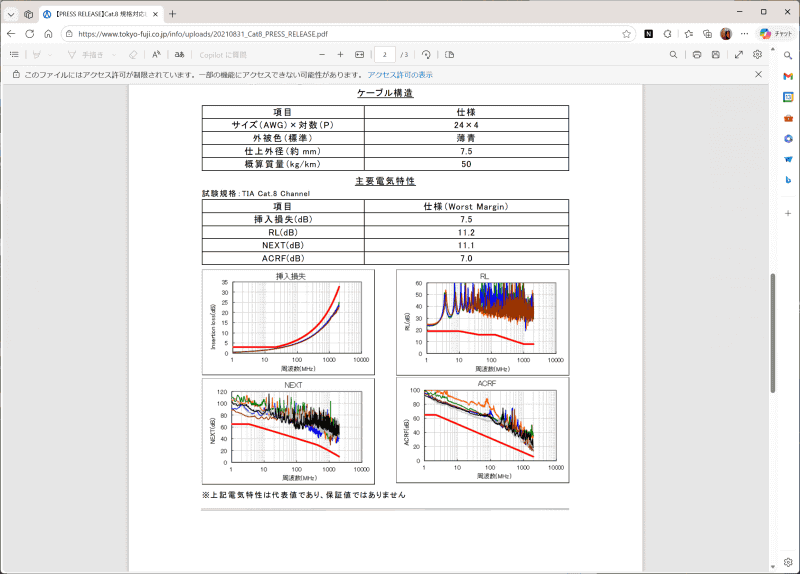Viewport: 800px width, 574px height.
Task: Open the PDF table of contents panel
Action: 14,55
